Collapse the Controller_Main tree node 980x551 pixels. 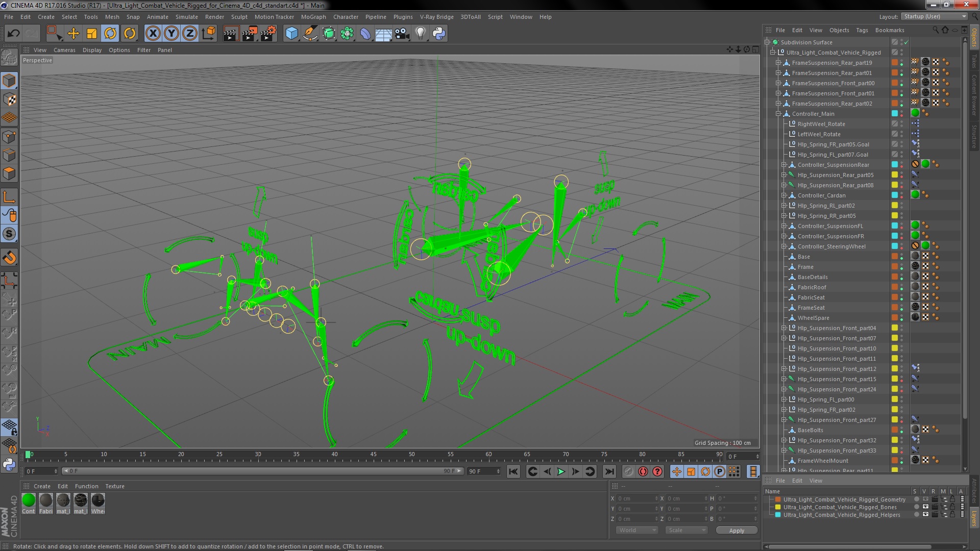tap(778, 114)
